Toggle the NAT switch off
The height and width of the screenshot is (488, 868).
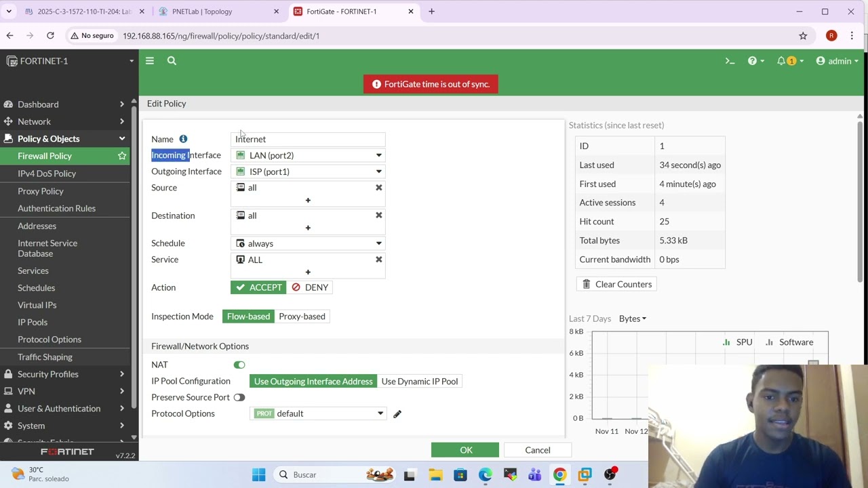coord(239,365)
